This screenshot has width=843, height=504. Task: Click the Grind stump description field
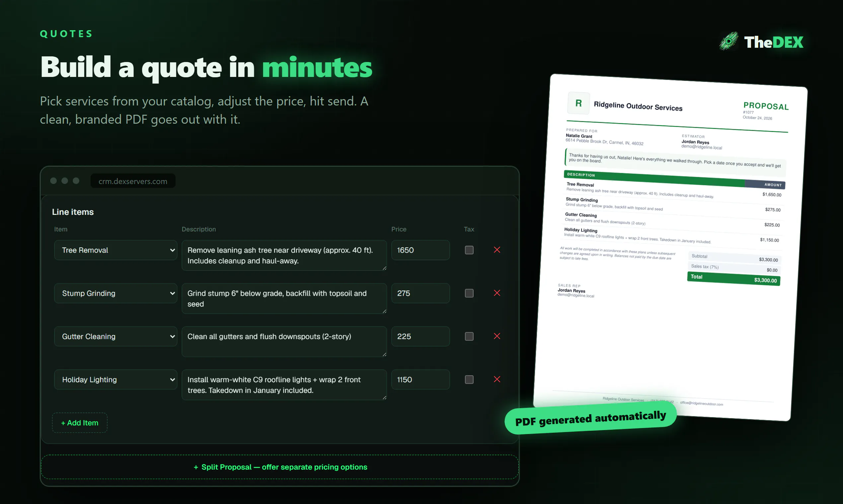click(284, 298)
